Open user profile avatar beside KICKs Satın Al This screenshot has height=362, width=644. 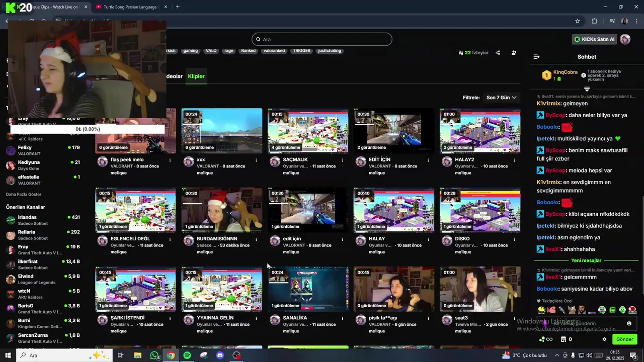625,39
